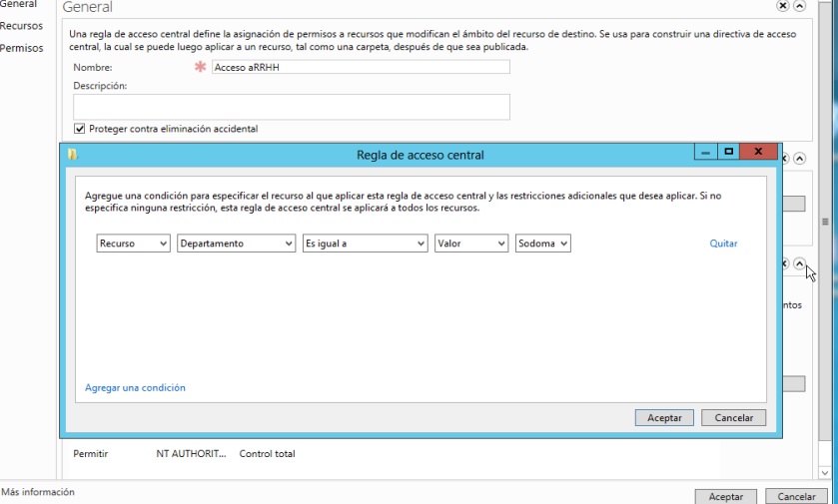
Task: Open the Departamento attribute dropdown
Action: coord(237,244)
